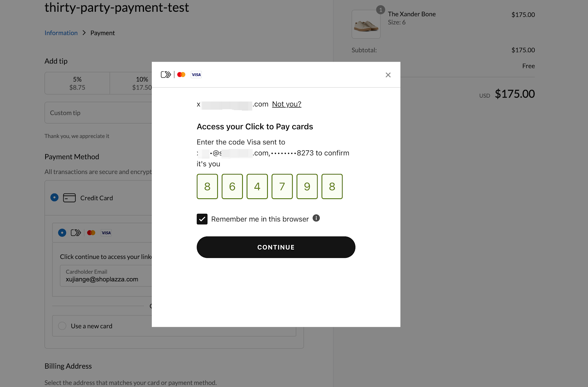This screenshot has height=387, width=588.
Task: Click the Not you? link
Action: [x=287, y=104]
